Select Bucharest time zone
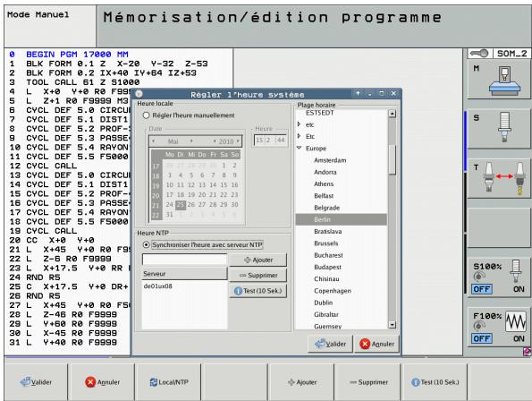Viewport: 532px width, 401px height. tap(328, 255)
